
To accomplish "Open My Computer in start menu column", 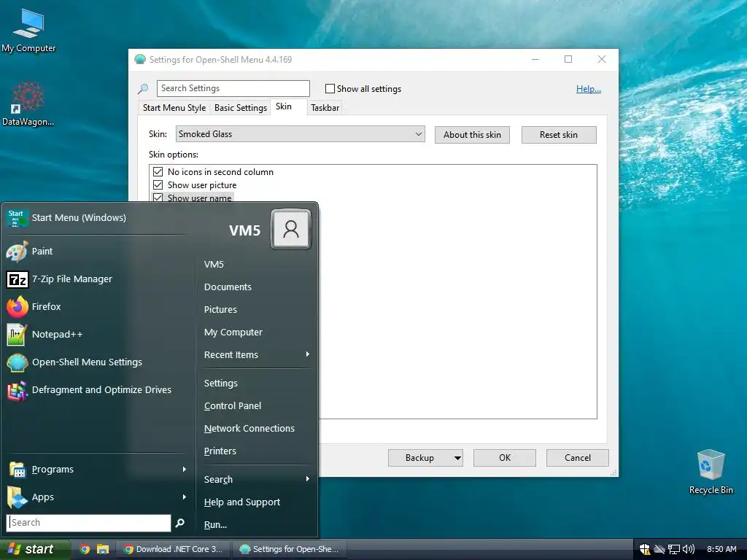I will click(x=256, y=332).
